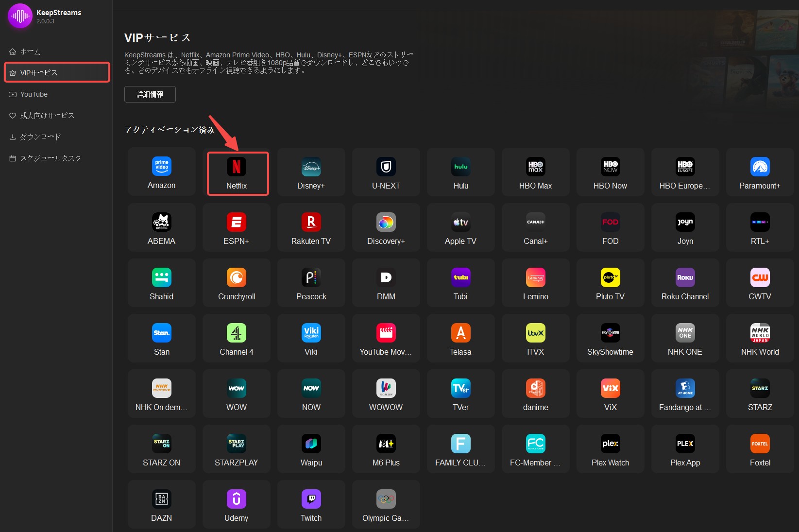Select Fandango at Home service
Image resolution: width=799 pixels, height=532 pixels.
tap(685, 394)
